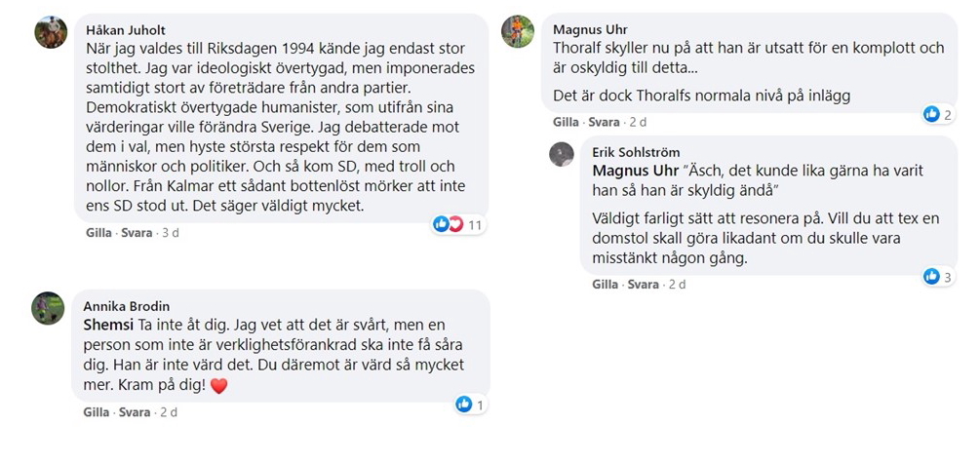The width and height of the screenshot is (980, 464).
Task: Click Annika Brodin's profile avatar
Action: pos(48,308)
